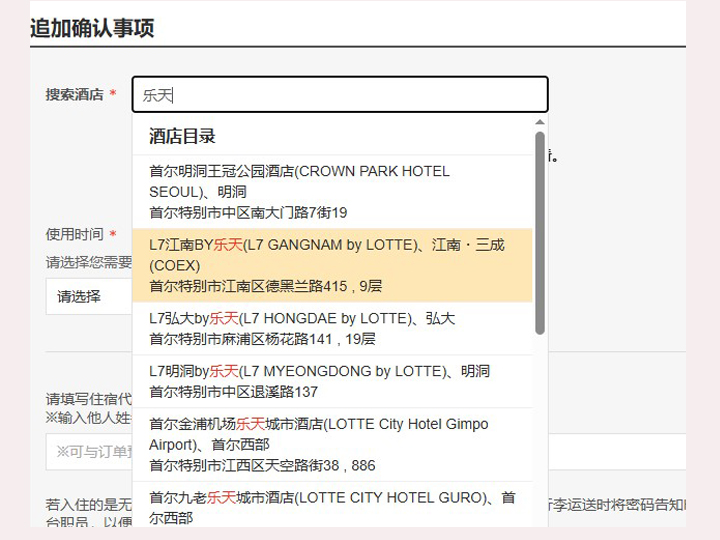Select LOTTE City Hotel Guro entry

click(330, 507)
